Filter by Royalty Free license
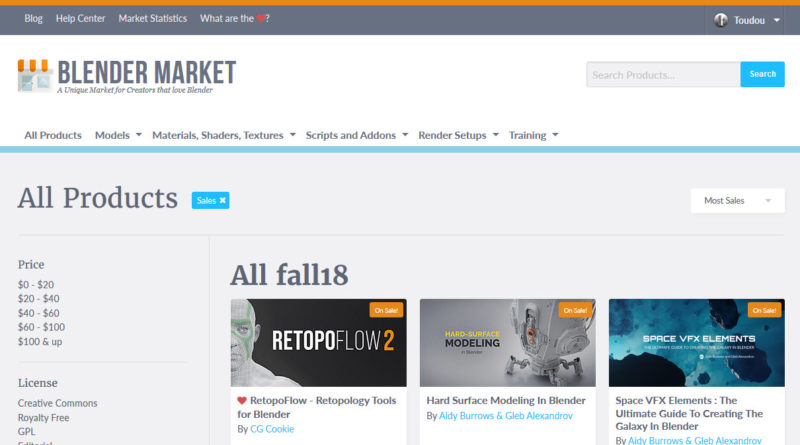 click(x=43, y=417)
